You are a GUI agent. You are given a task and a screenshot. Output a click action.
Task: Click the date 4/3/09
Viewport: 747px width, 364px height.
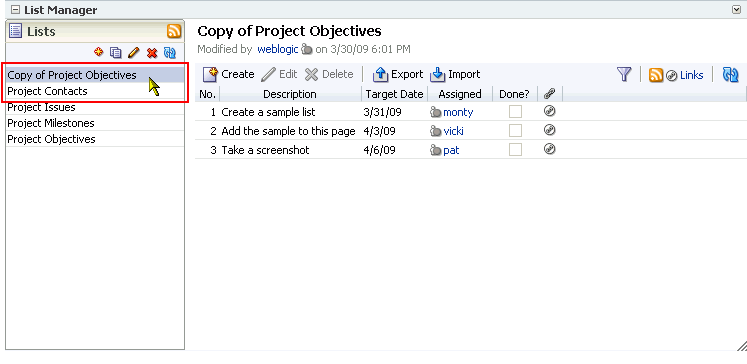[x=379, y=131]
